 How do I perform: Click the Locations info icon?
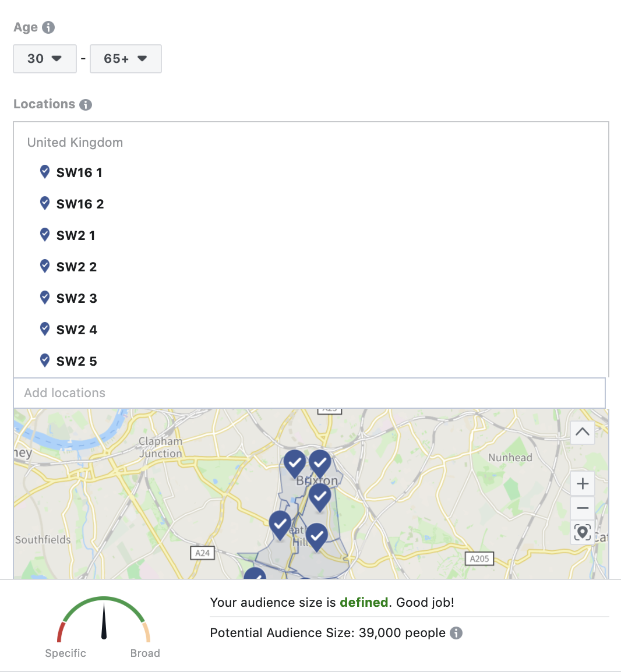86,105
